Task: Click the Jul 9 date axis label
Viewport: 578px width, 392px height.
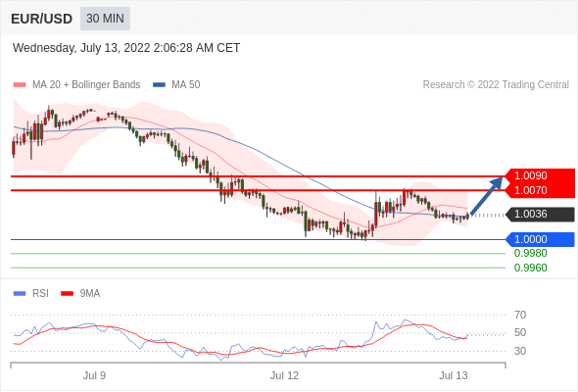Action: [94, 375]
